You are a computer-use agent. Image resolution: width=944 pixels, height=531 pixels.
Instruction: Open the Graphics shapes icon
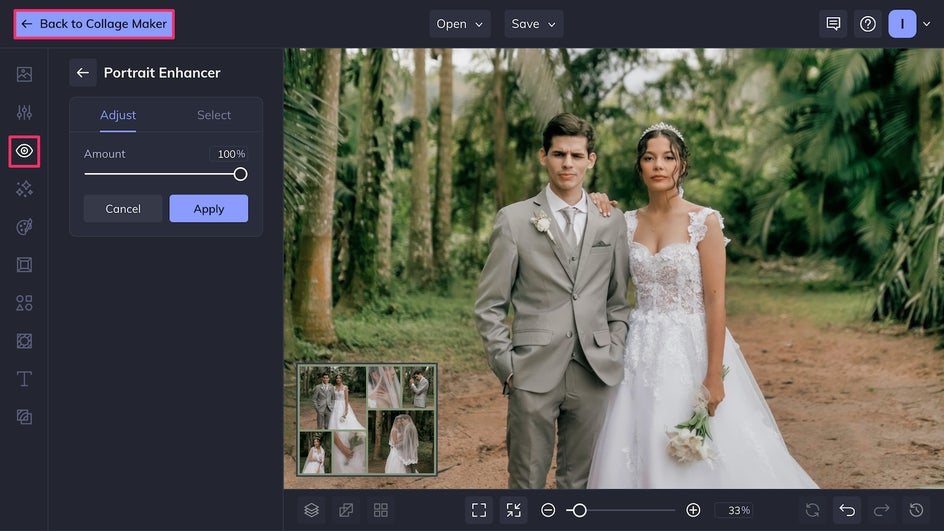coord(24,303)
